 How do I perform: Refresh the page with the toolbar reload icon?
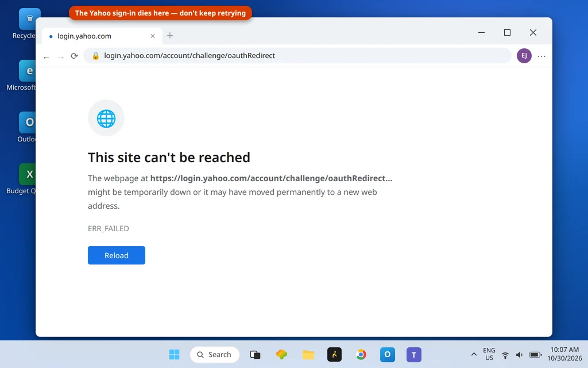(74, 56)
